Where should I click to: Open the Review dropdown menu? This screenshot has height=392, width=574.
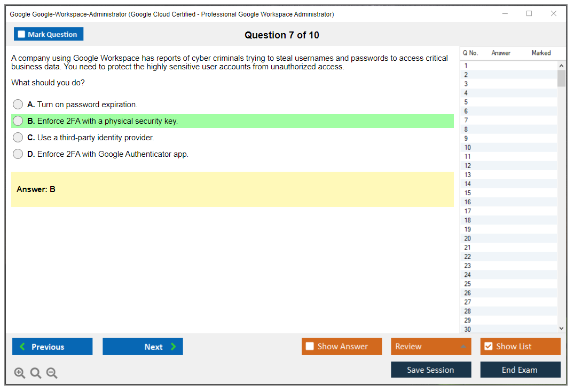(x=431, y=347)
